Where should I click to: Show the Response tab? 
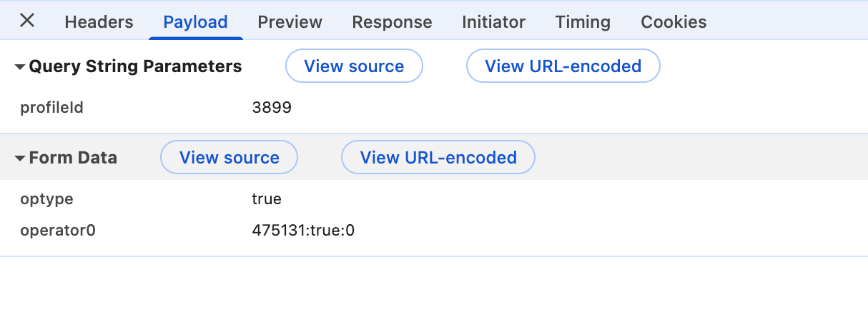click(x=392, y=22)
